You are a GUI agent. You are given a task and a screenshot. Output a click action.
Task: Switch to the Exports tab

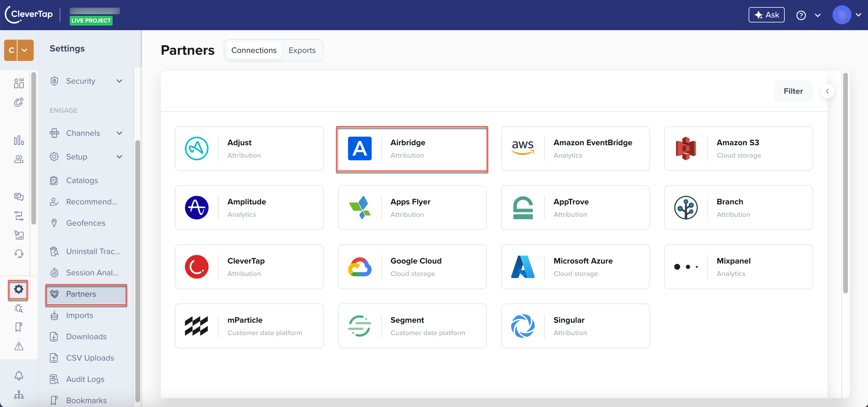[302, 50]
